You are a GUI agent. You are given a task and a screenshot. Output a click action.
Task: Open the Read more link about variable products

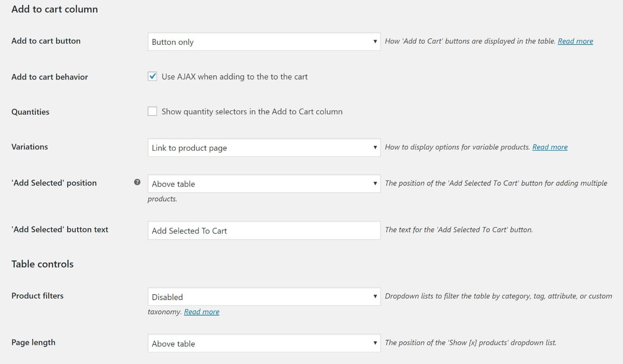pos(550,147)
